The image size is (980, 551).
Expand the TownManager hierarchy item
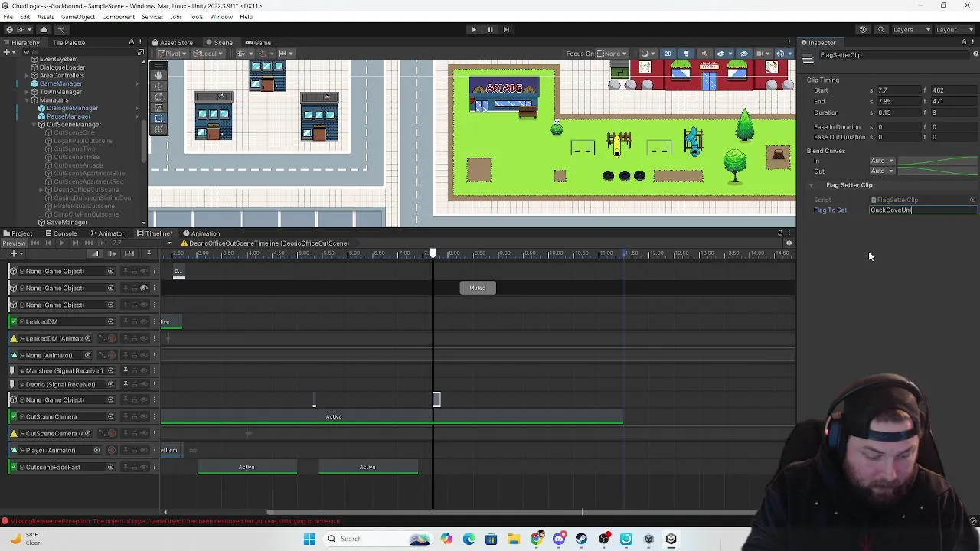[26, 92]
